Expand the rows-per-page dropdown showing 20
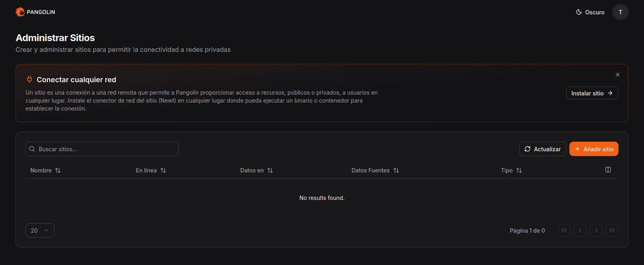Viewport: 644px width, 265px height. click(40, 230)
